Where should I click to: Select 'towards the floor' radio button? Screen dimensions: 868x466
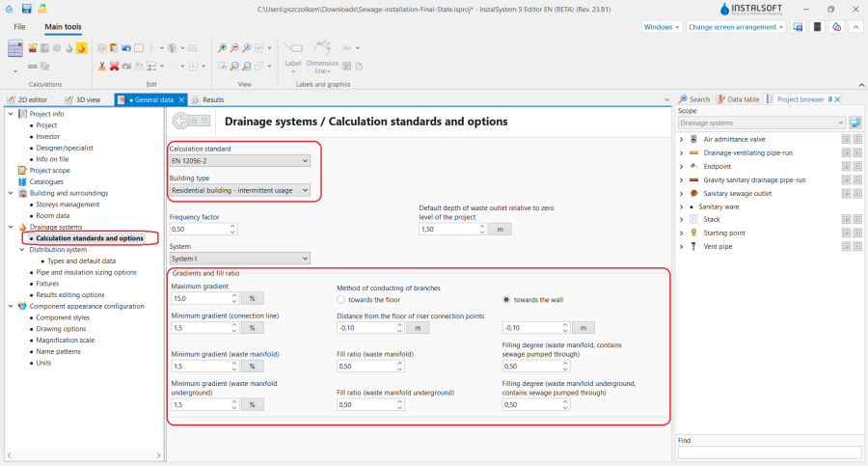pyautogui.click(x=341, y=300)
